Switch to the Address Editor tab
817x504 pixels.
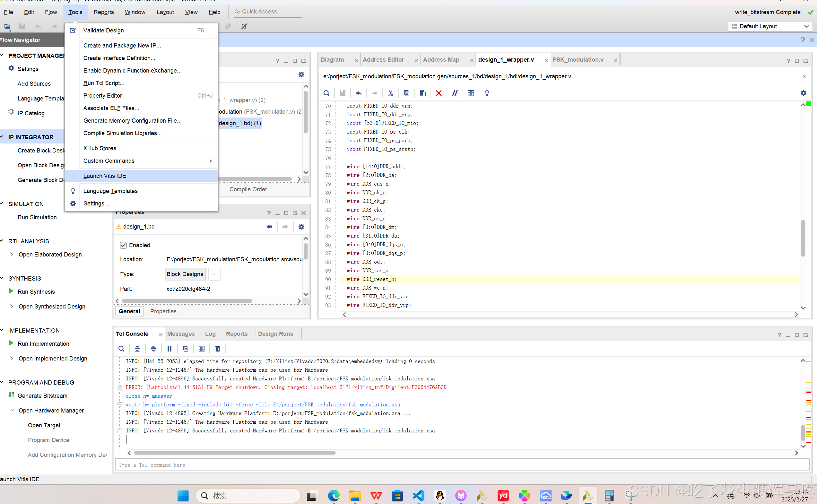(x=383, y=60)
